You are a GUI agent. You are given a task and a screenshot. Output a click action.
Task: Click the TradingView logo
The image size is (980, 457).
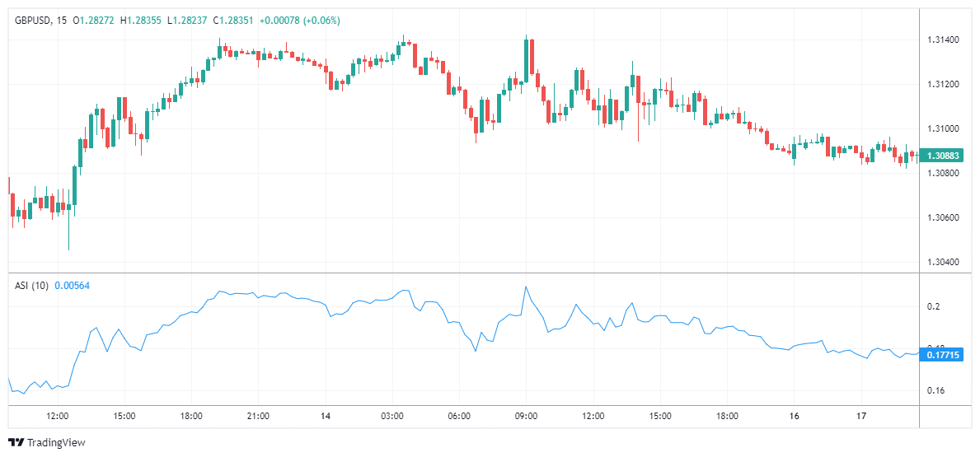(x=48, y=442)
